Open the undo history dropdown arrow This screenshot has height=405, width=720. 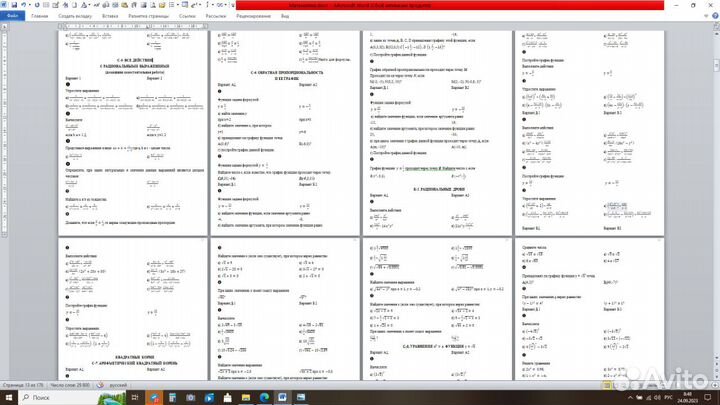pyautogui.click(x=29, y=5)
